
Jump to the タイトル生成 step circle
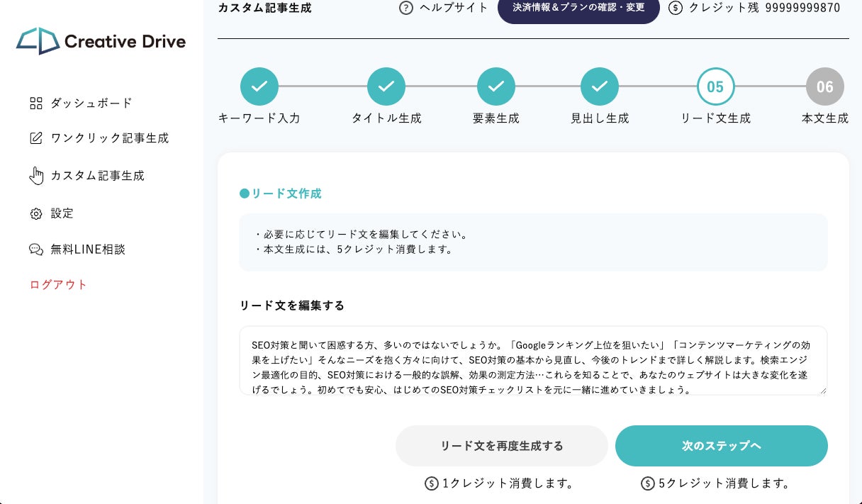coord(386,86)
